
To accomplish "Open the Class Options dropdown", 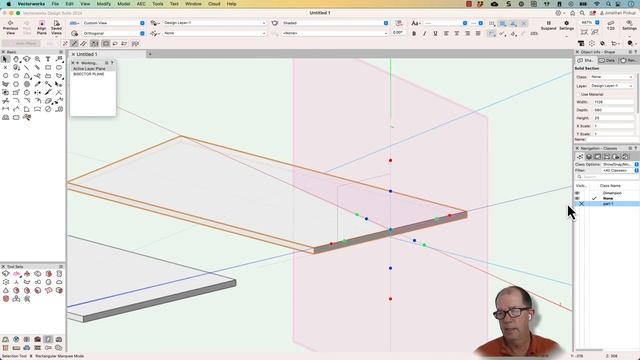I will [620, 164].
